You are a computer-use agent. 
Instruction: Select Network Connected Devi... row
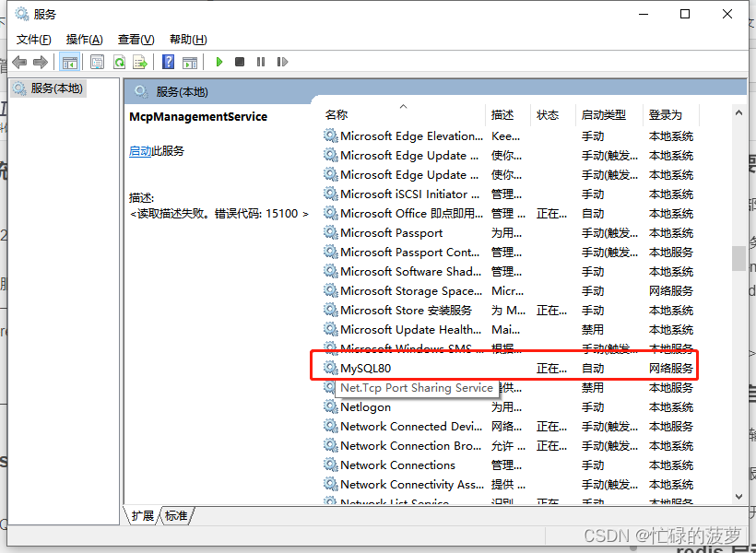[x=509, y=426]
